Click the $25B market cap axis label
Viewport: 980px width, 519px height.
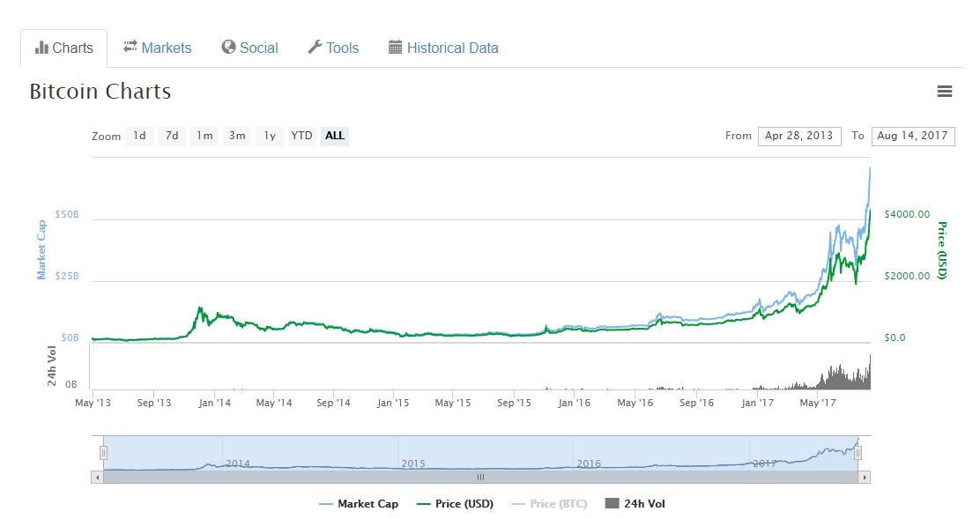pyautogui.click(x=67, y=276)
